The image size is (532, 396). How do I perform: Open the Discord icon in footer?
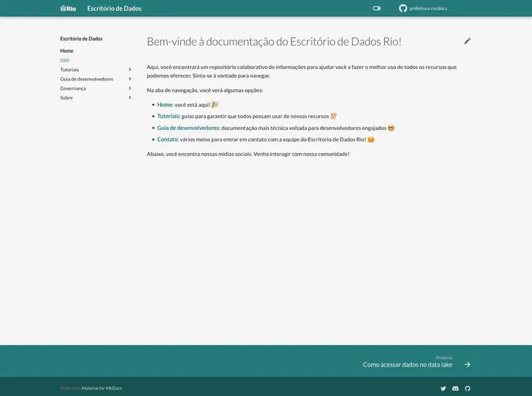point(455,388)
